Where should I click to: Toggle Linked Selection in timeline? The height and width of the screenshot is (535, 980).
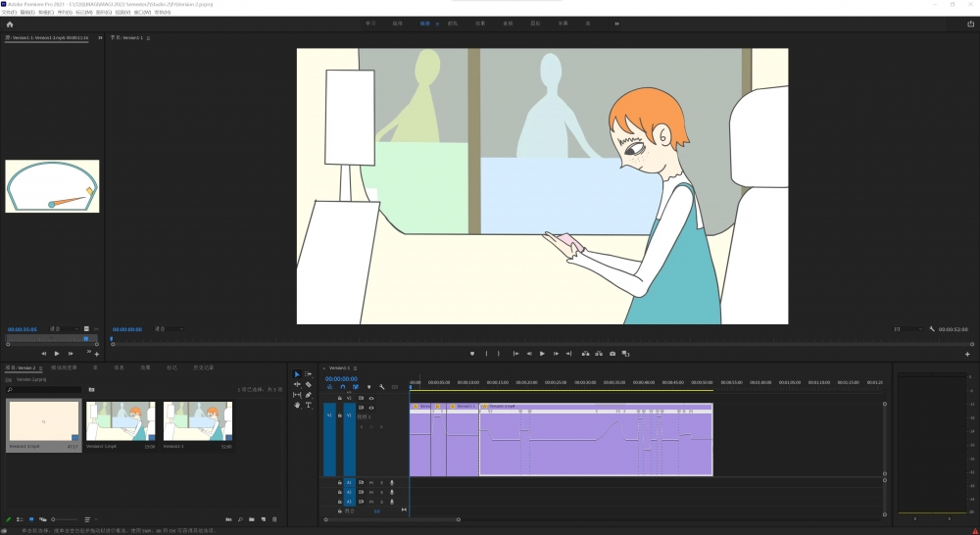click(x=356, y=387)
